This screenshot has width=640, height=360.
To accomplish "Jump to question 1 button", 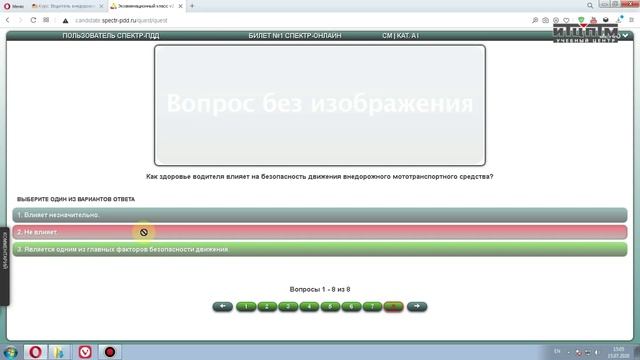I will 246,307.
